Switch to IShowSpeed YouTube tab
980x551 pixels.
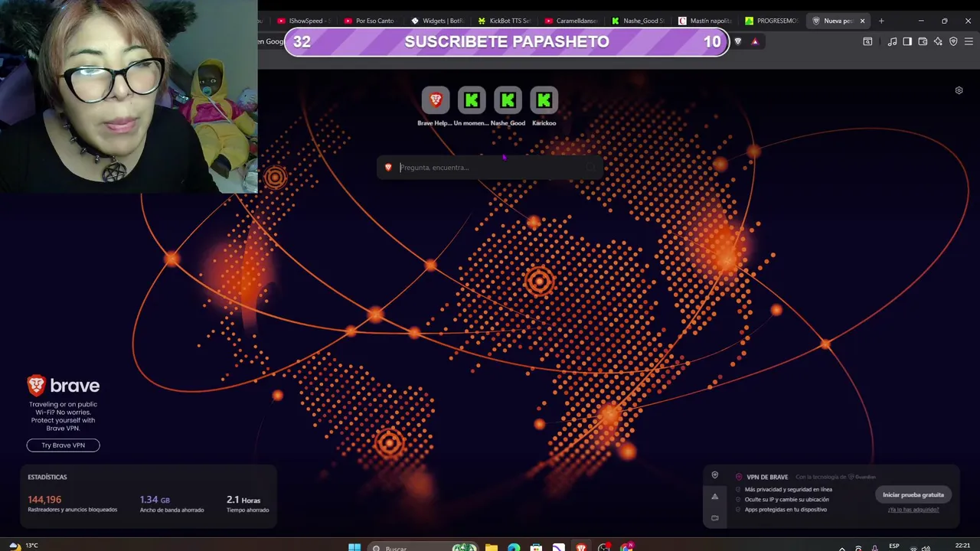tap(304, 21)
